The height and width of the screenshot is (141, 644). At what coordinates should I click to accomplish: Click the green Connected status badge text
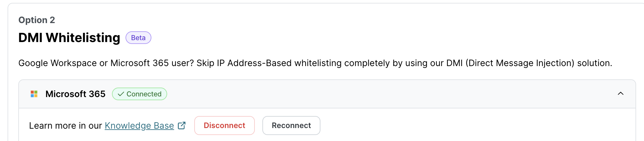[x=144, y=94]
